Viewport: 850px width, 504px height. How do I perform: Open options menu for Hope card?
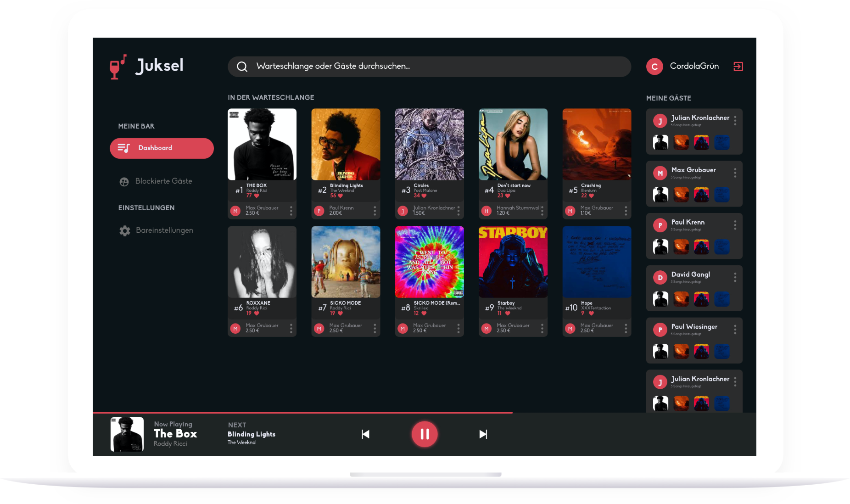(x=626, y=329)
